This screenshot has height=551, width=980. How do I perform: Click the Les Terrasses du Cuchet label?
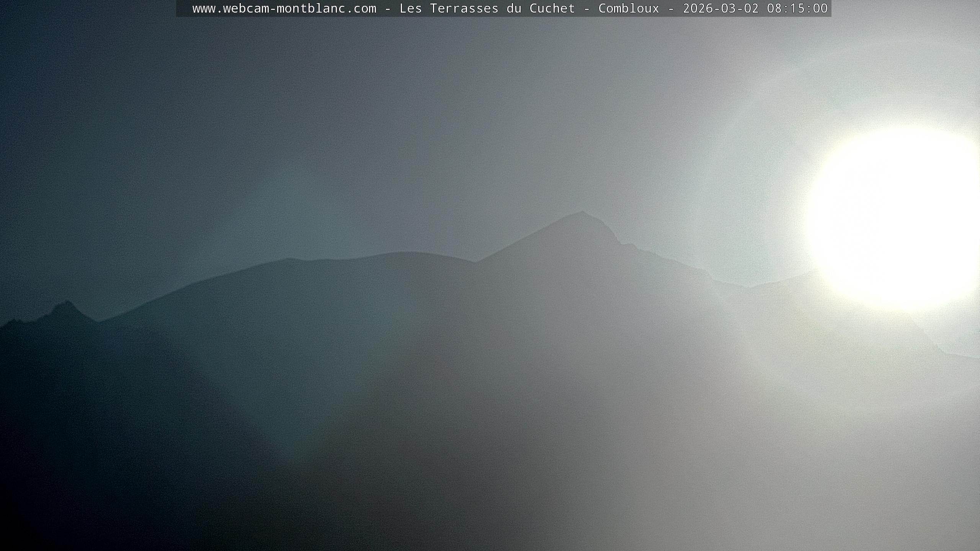[x=487, y=8]
